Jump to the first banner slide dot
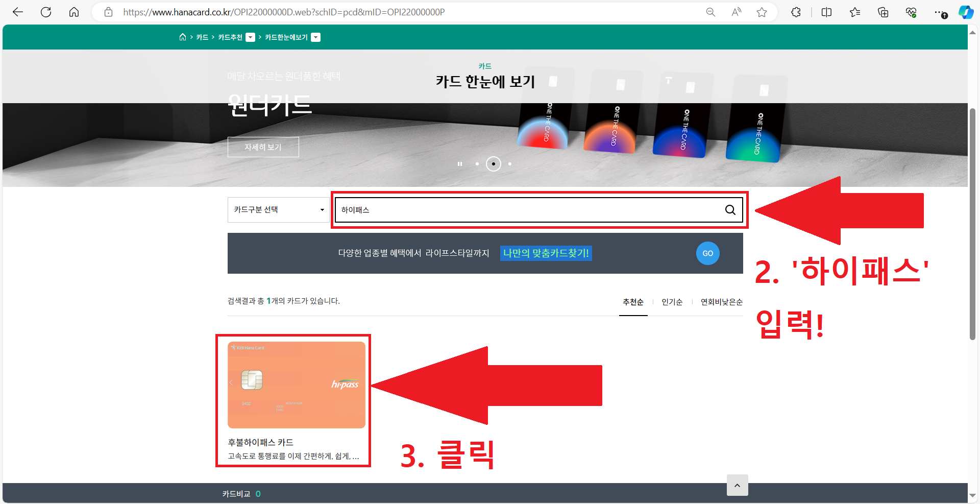This screenshot has width=980, height=504. point(477,164)
